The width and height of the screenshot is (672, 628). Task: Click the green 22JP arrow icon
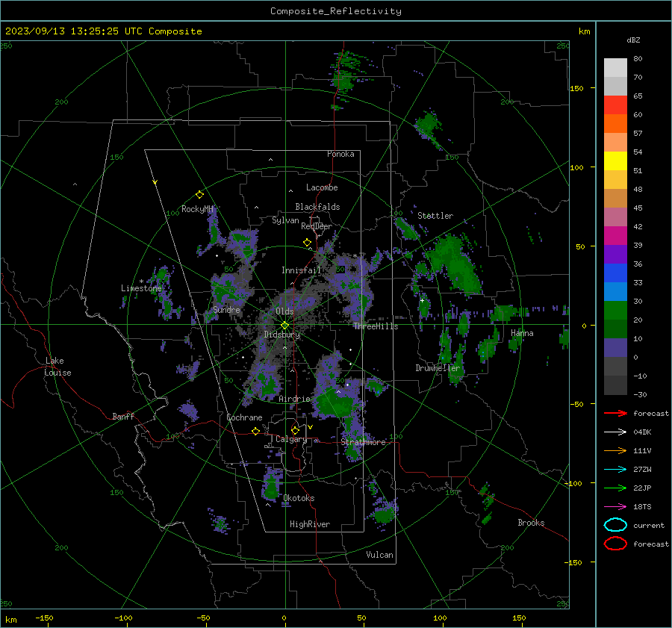pos(615,488)
